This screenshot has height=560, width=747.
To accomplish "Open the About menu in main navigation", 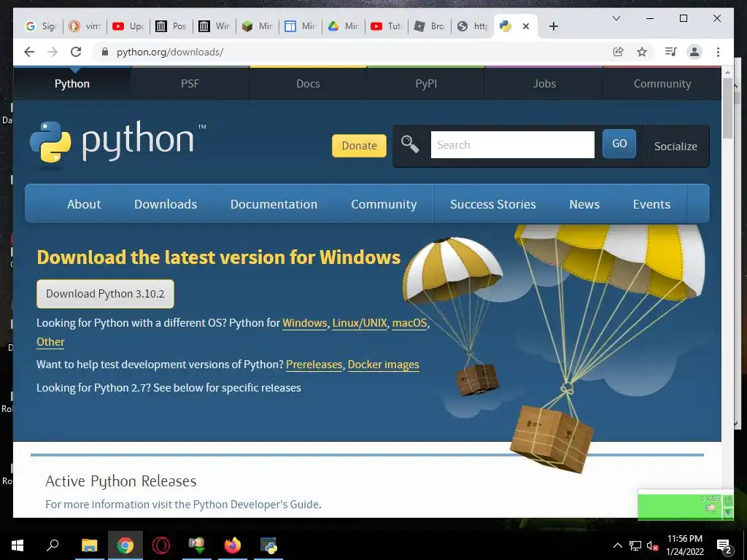I will 84,204.
